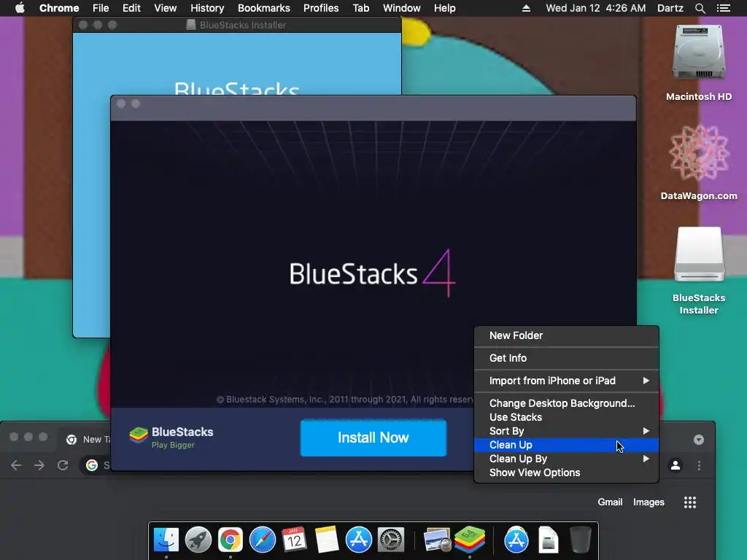The image size is (747, 560).
Task: Select Clean Up in context menu
Action: point(566,445)
